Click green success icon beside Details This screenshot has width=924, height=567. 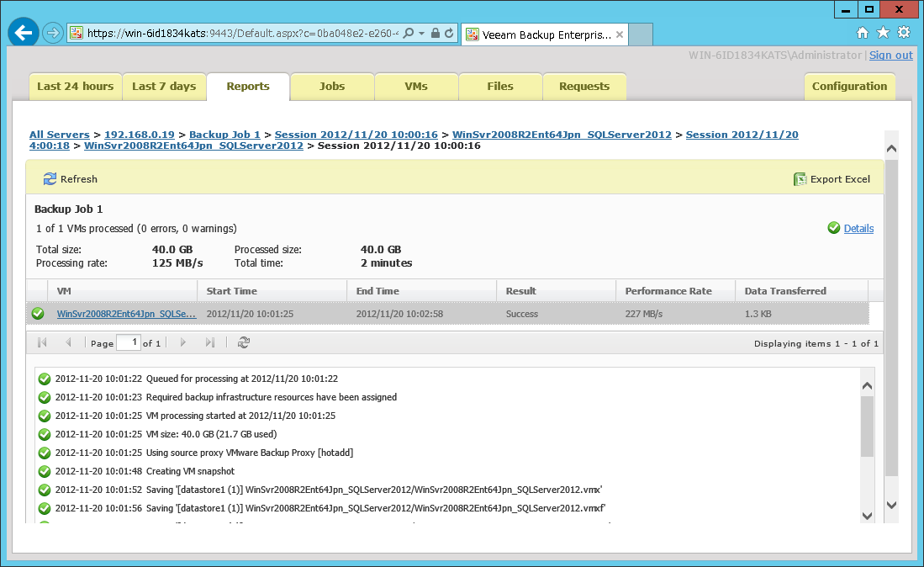[834, 228]
